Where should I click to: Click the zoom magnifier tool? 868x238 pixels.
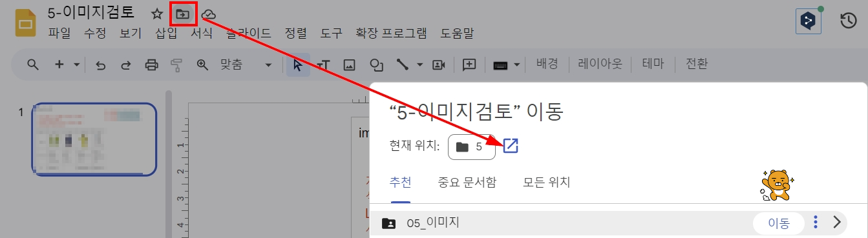[202, 64]
